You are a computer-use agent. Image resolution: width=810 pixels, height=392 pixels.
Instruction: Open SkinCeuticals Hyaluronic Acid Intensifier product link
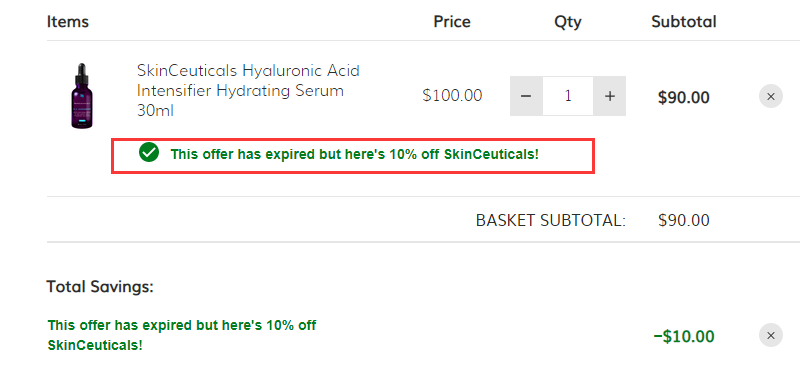[x=248, y=90]
